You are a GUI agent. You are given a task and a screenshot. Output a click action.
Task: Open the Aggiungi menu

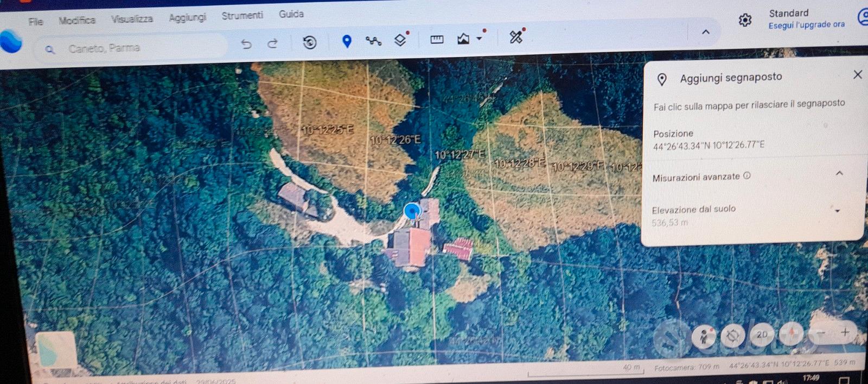tap(187, 17)
